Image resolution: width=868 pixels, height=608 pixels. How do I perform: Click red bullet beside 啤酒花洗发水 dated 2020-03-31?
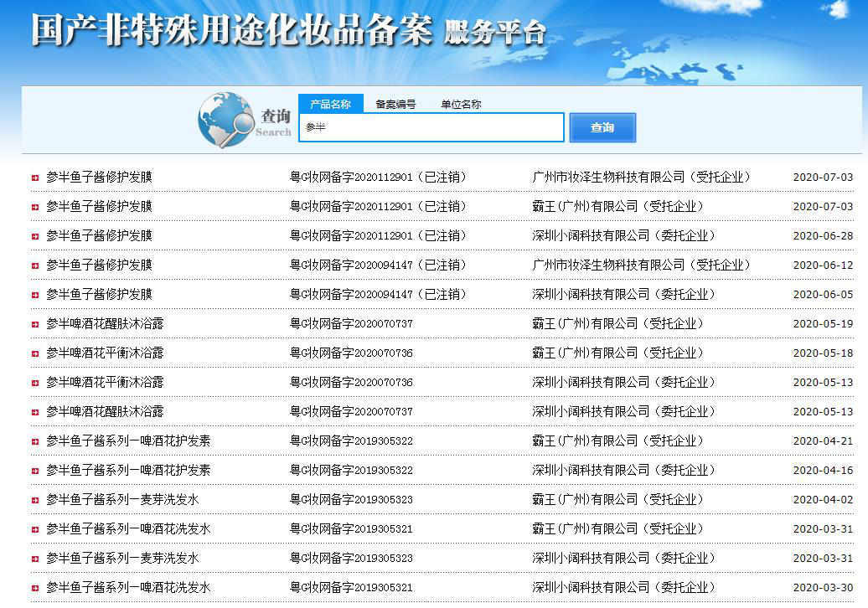[x=35, y=529]
